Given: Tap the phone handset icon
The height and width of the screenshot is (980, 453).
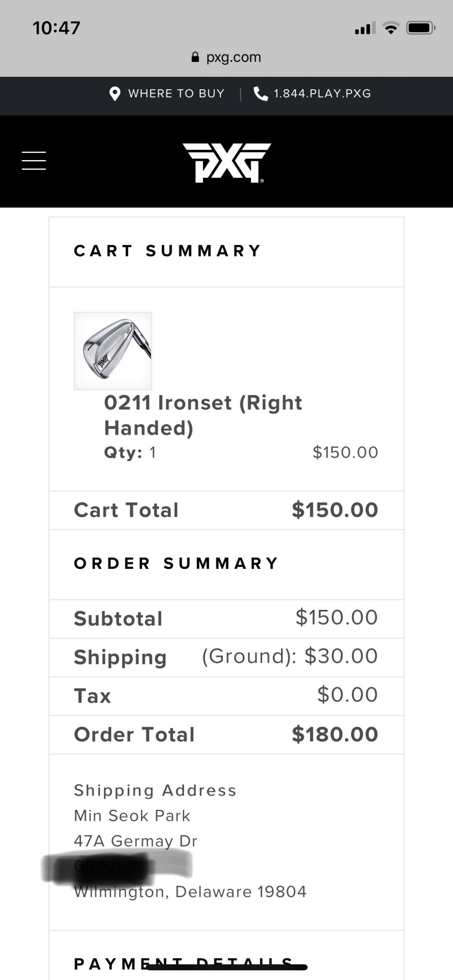Looking at the screenshot, I should pyautogui.click(x=260, y=94).
